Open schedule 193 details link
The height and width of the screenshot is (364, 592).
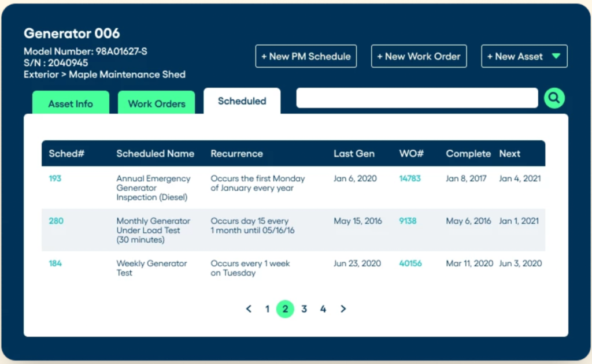55,179
